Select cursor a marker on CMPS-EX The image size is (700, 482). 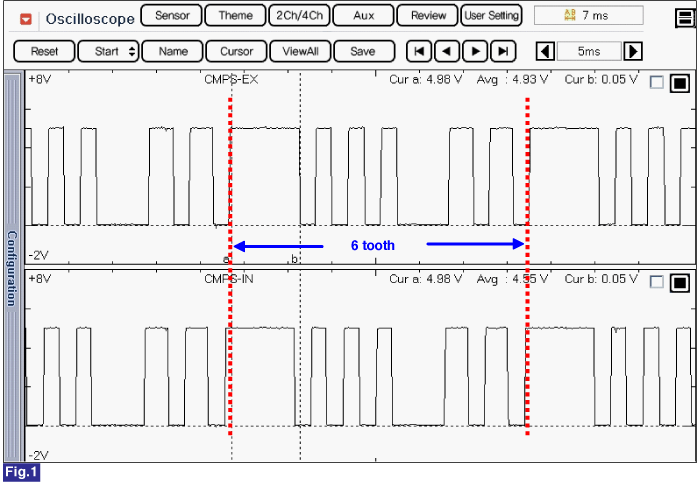click(226, 258)
